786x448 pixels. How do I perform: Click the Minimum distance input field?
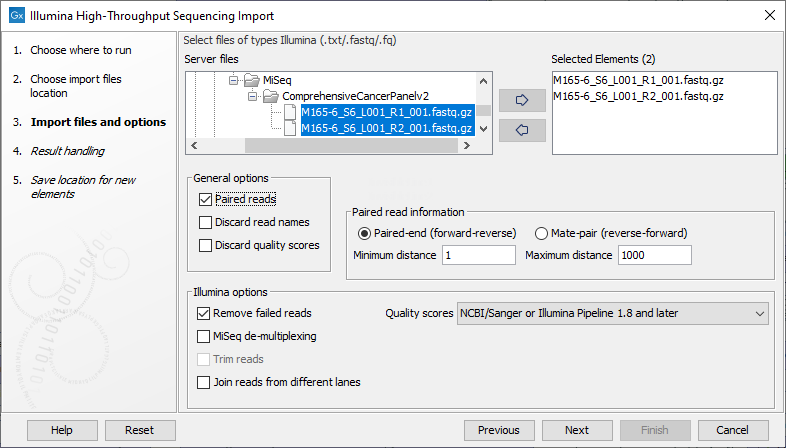pos(479,255)
